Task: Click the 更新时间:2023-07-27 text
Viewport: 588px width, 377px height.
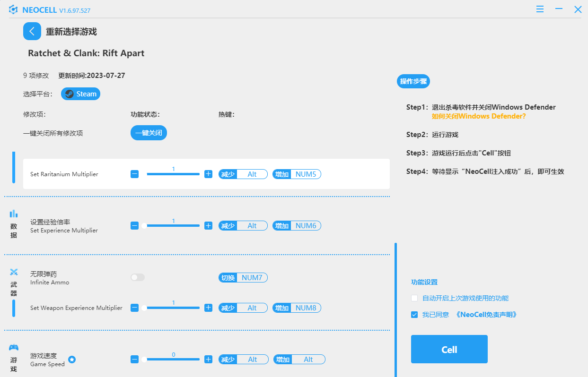Action: 92,75
